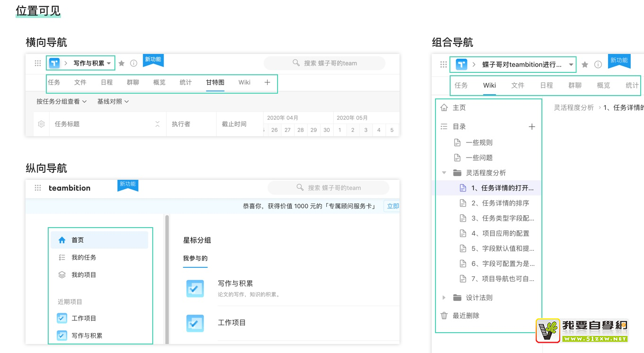Click the Teambition logo in horizontal navigation breadcrumb
This screenshot has height=353, width=644.
point(54,63)
